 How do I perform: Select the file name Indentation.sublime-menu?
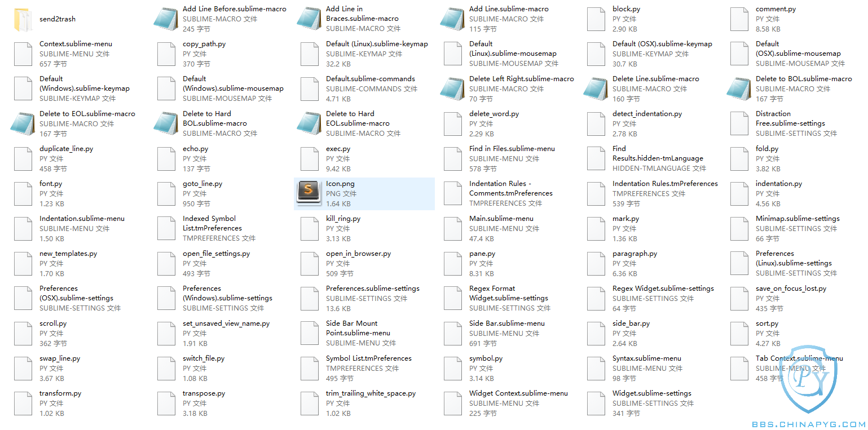pyautogui.click(x=82, y=219)
